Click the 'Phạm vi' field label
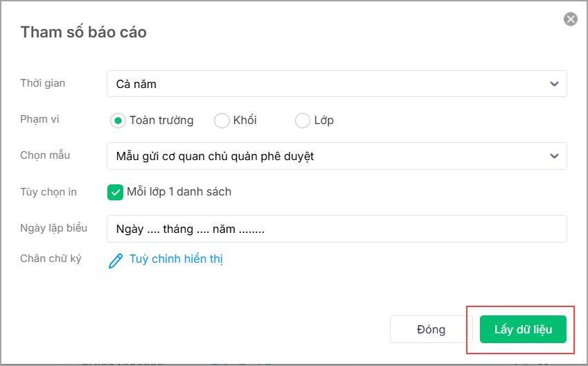This screenshot has height=366, width=588. (x=40, y=119)
